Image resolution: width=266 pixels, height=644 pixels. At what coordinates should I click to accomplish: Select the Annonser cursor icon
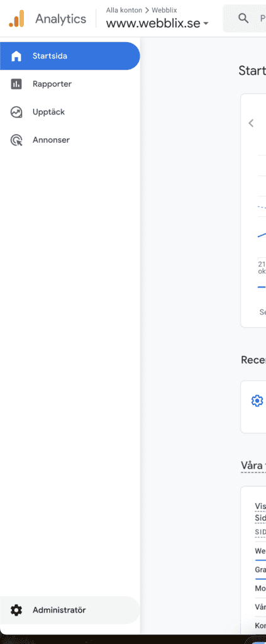(16, 140)
